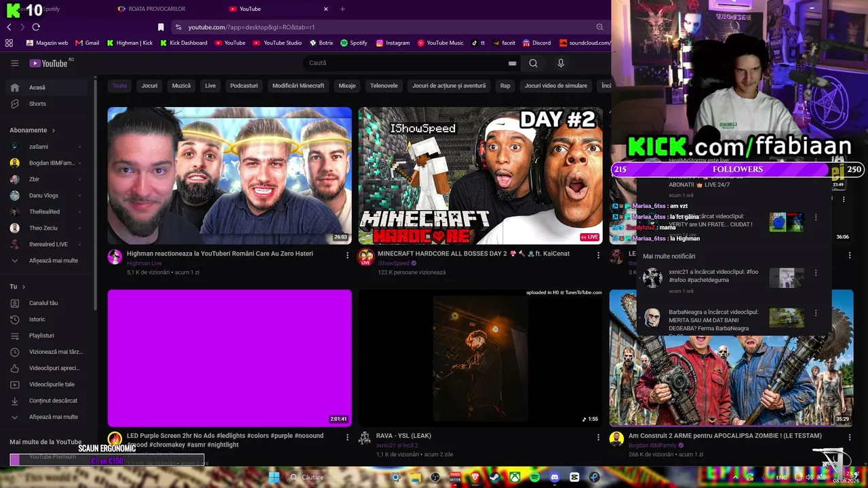
Task: Click the zoom magnifier in the address bar
Action: pyautogui.click(x=599, y=27)
